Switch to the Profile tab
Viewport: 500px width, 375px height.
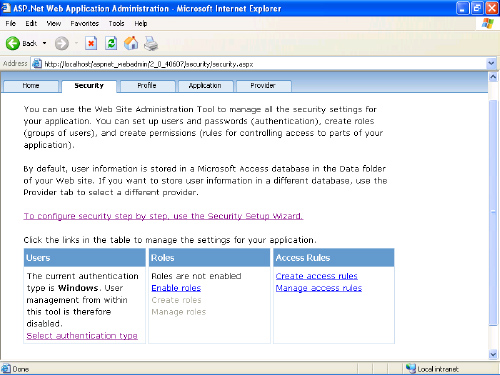[x=147, y=86]
